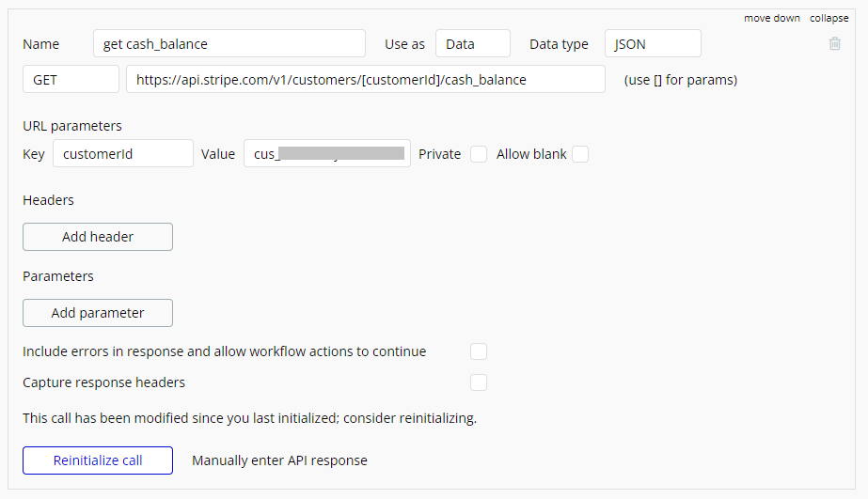Image resolution: width=868 pixels, height=499 pixels.
Task: Focus the Stripe API URL field
Action: click(x=365, y=80)
